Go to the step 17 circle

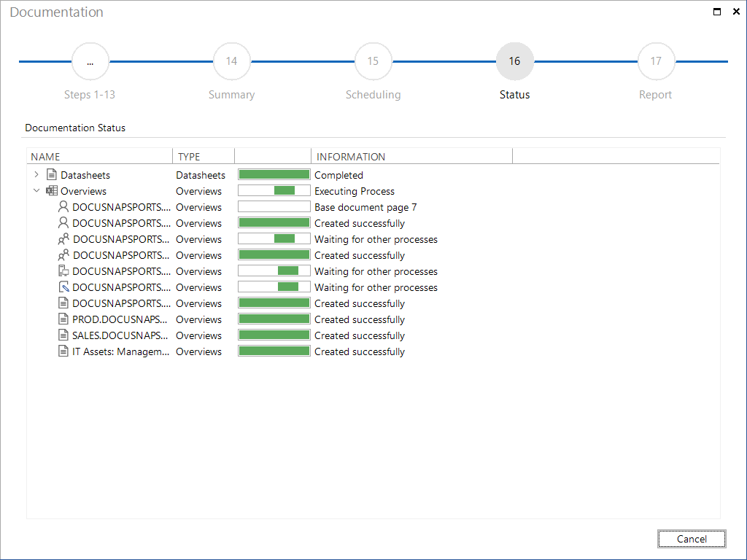click(x=656, y=61)
